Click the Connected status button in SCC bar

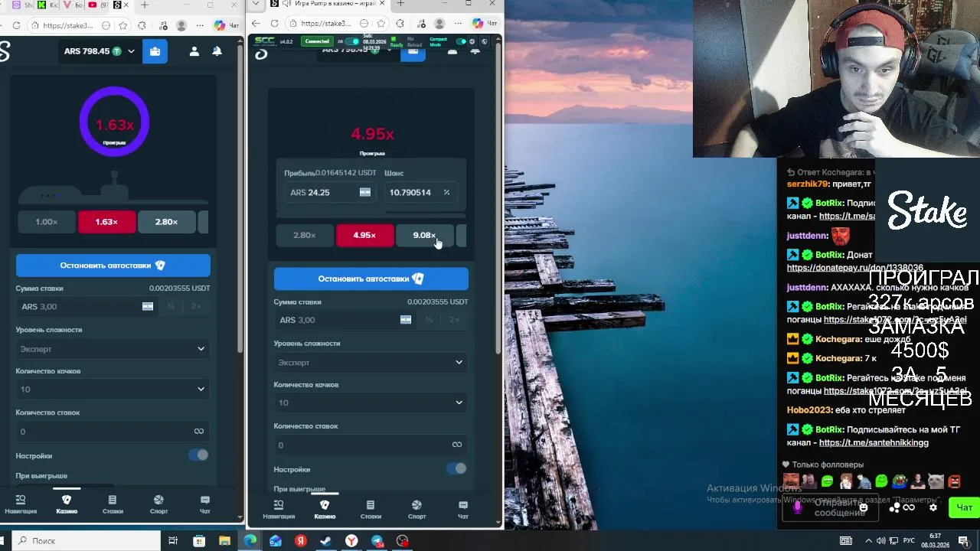coord(316,41)
